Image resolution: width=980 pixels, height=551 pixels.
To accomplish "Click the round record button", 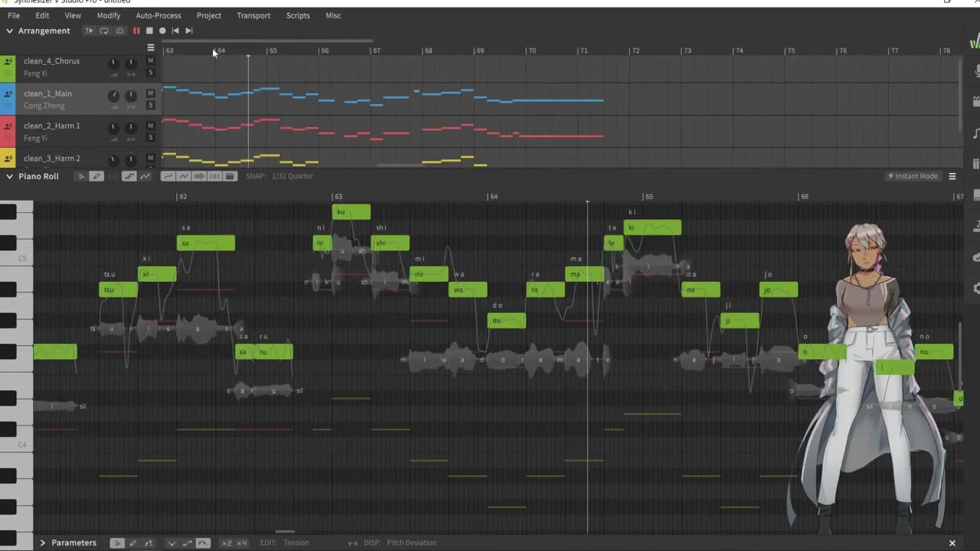I will click(162, 31).
